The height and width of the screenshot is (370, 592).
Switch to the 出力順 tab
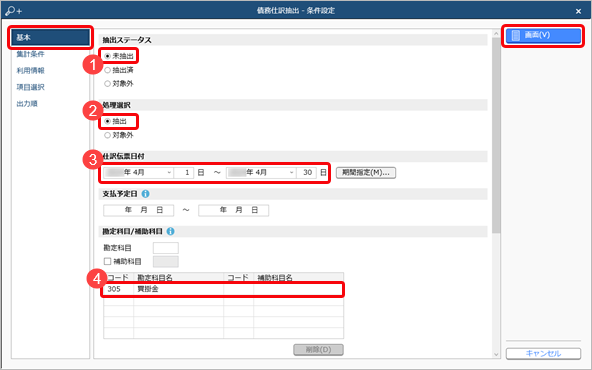tap(27, 103)
